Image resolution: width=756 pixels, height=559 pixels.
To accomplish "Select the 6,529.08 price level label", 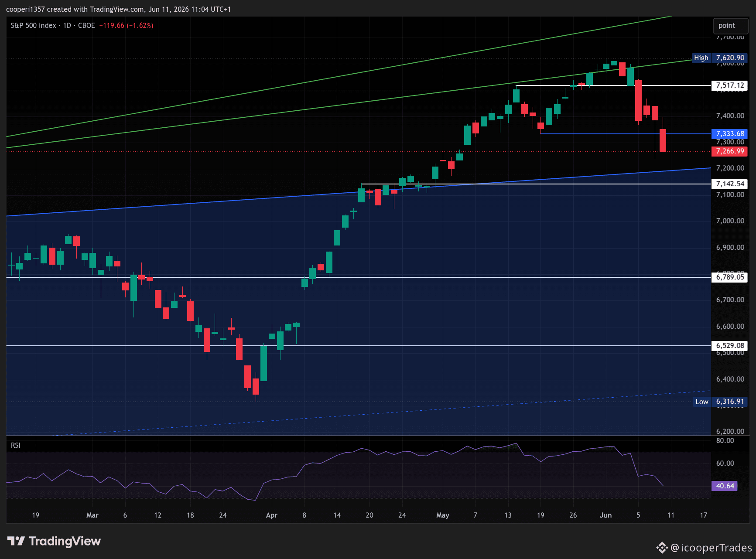I will coord(730,346).
